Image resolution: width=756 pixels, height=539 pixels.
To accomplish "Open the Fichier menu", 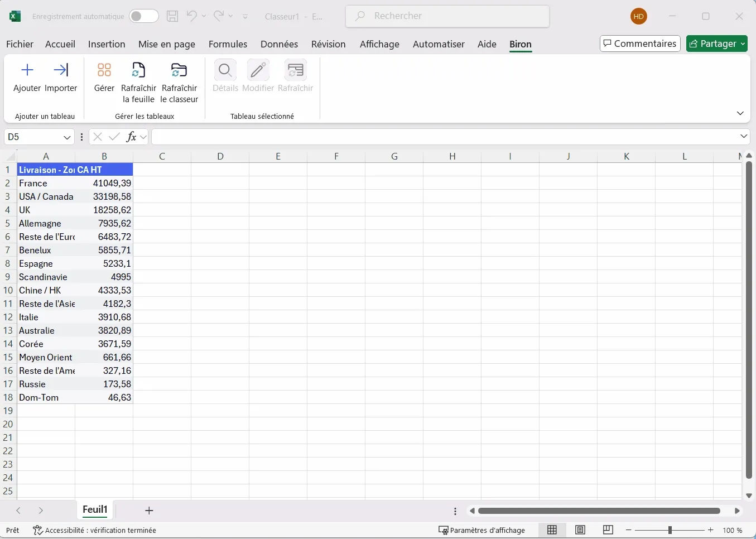I will pyautogui.click(x=20, y=44).
